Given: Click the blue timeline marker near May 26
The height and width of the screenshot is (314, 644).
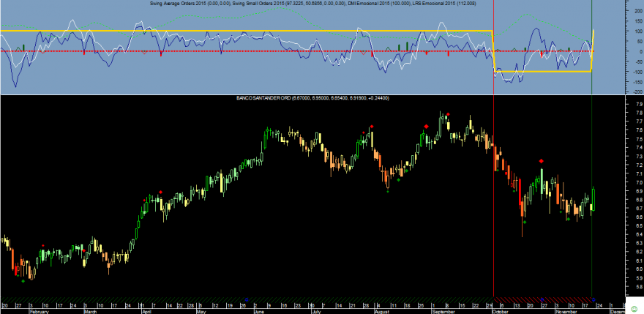Looking at the screenshot, I should coord(247,299).
